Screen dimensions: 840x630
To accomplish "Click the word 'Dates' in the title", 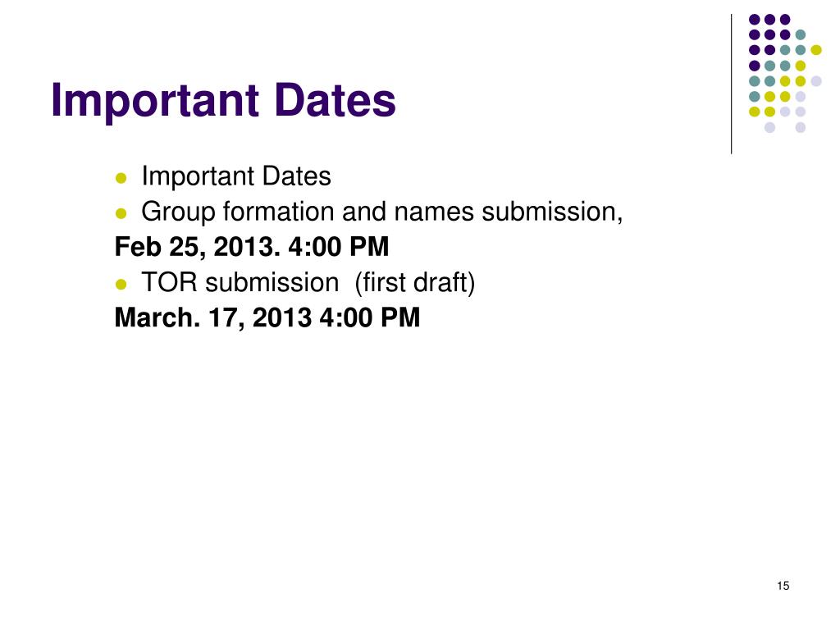I will (x=336, y=101).
